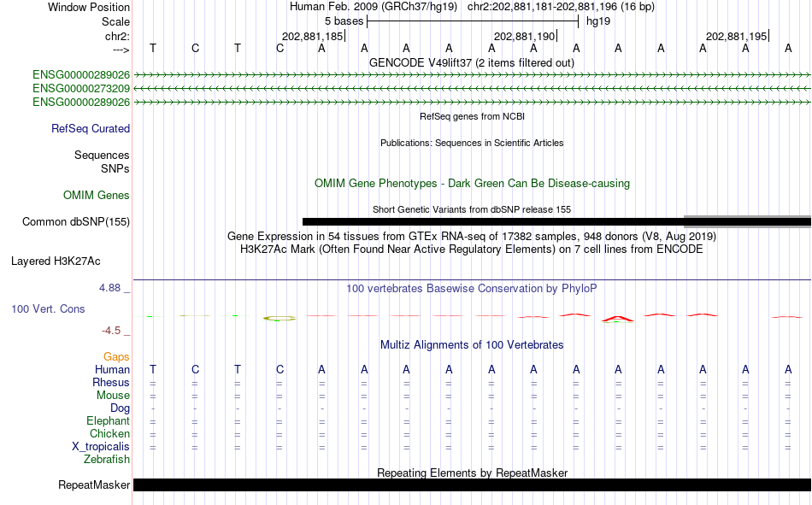Click the Window Position track label
812x505 pixels.
pos(89,7)
